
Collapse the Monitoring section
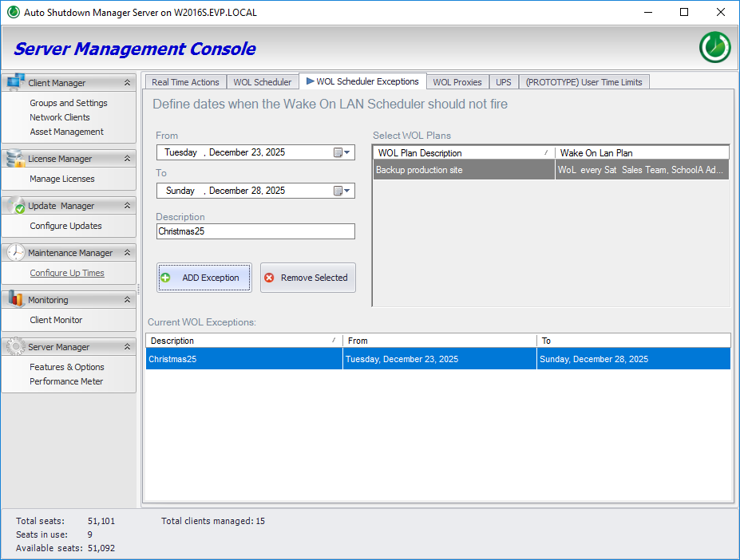(126, 300)
